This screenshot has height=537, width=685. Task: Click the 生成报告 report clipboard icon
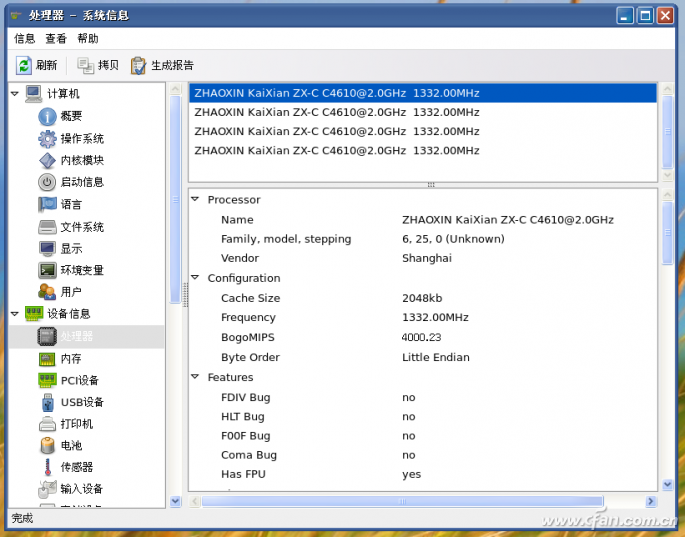click(138, 66)
